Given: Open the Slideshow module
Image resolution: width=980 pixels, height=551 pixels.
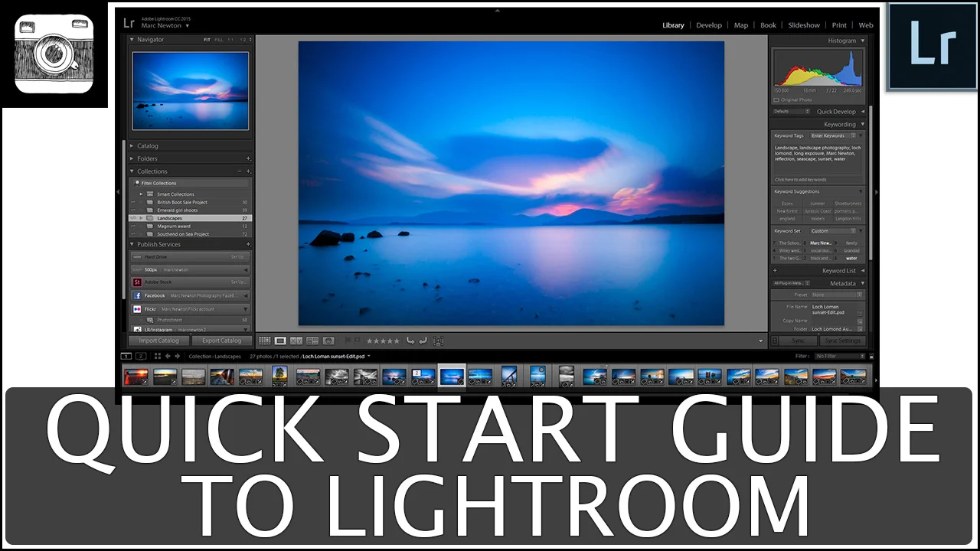Looking at the screenshot, I should click(804, 25).
